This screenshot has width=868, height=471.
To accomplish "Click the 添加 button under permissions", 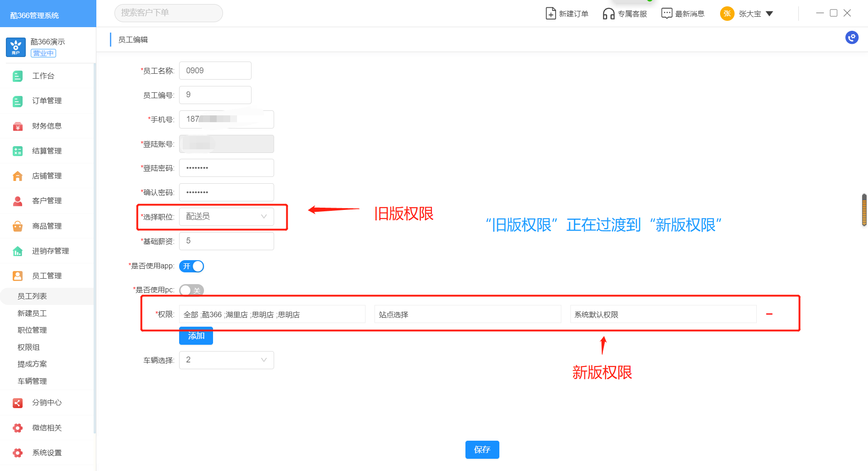I will [196, 336].
